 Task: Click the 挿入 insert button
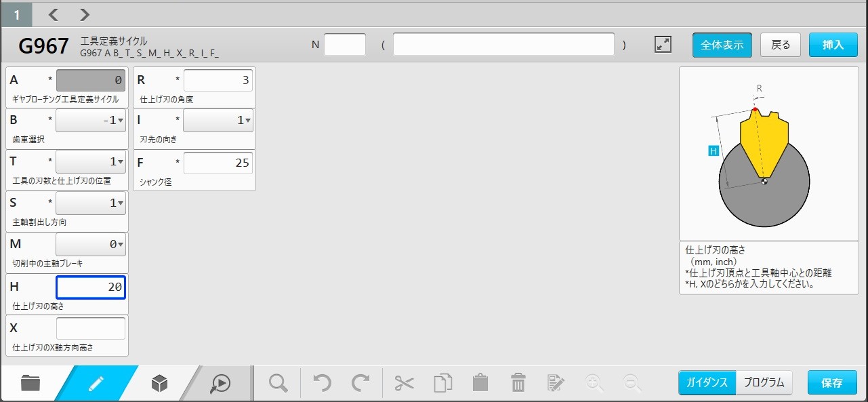833,45
